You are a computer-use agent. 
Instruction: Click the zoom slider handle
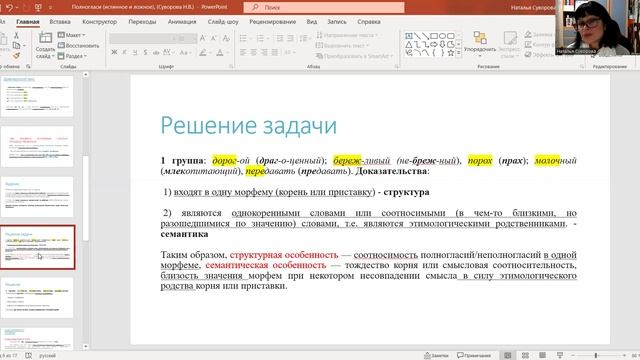click(596, 356)
